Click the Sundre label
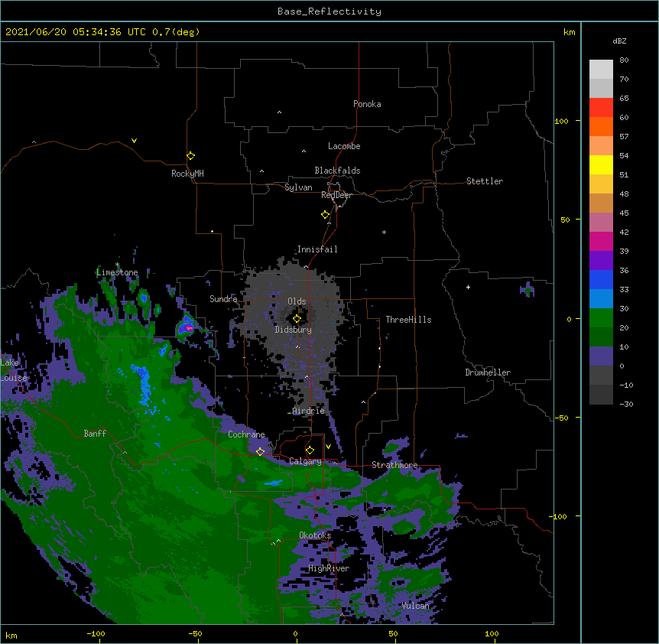This screenshot has width=659, height=644. pos(223,299)
